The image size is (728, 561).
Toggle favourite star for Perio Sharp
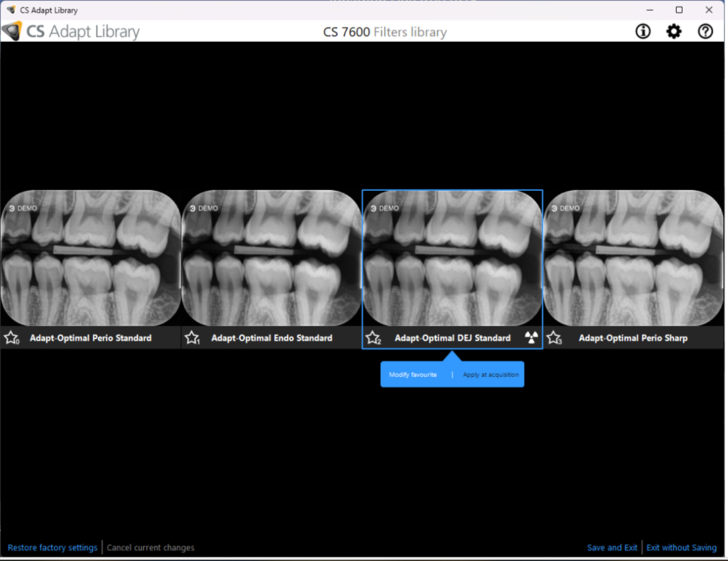tap(553, 338)
